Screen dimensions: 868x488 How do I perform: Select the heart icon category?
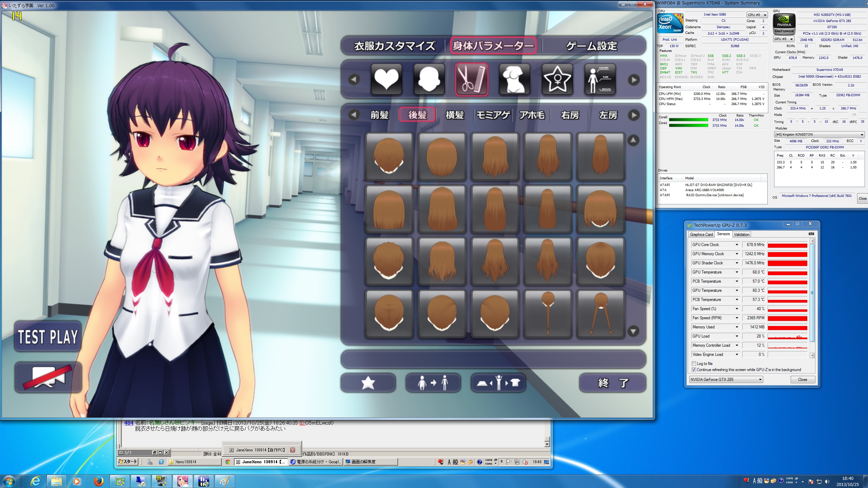pyautogui.click(x=386, y=80)
